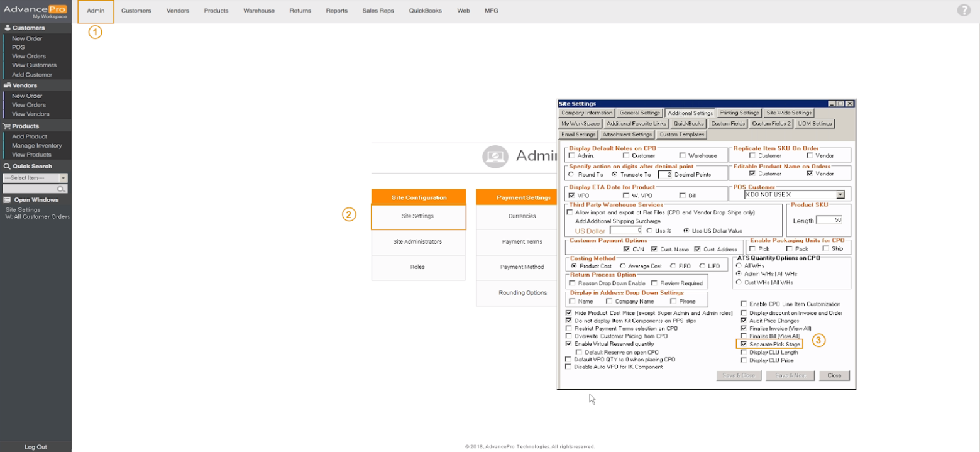
Task: Click the Vendors truck icon in sidebar
Action: (8, 85)
